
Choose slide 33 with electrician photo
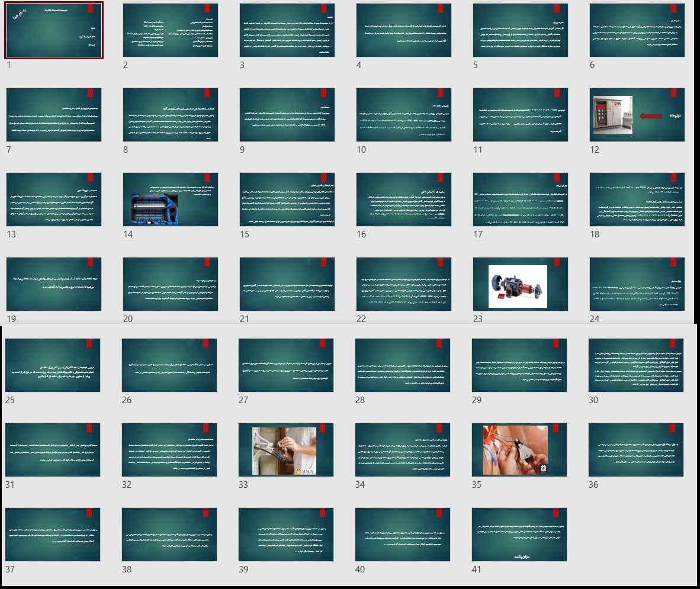tap(286, 450)
